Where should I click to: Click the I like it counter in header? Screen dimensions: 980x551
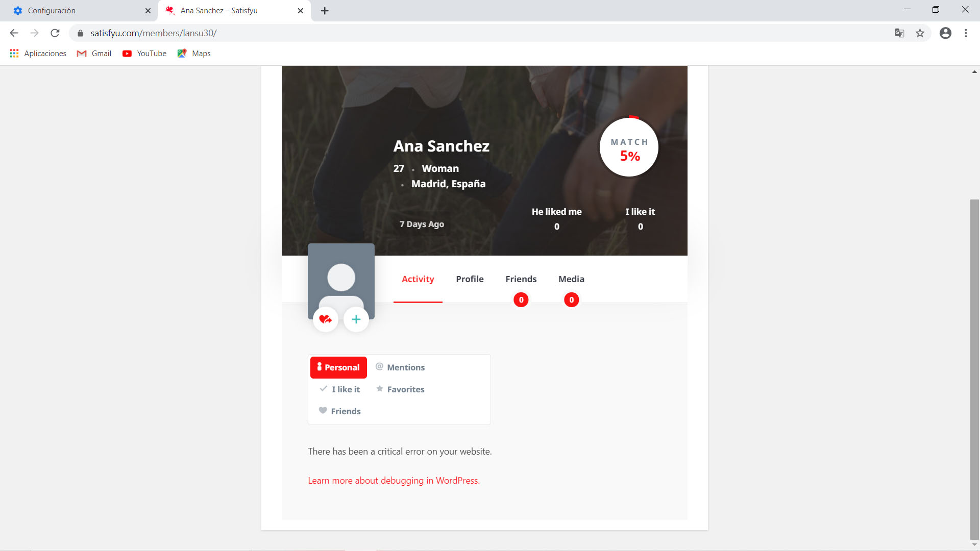pos(640,219)
